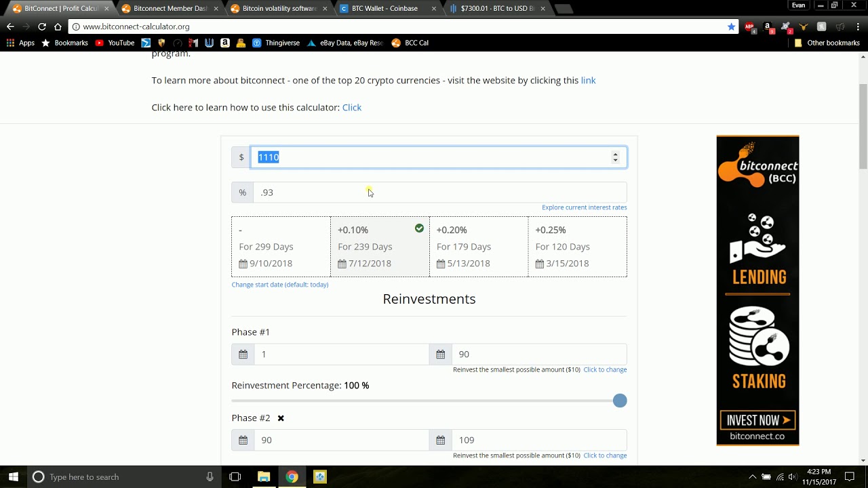This screenshot has width=868, height=488.
Task: Open the Evan profile menu
Action: (799, 5)
